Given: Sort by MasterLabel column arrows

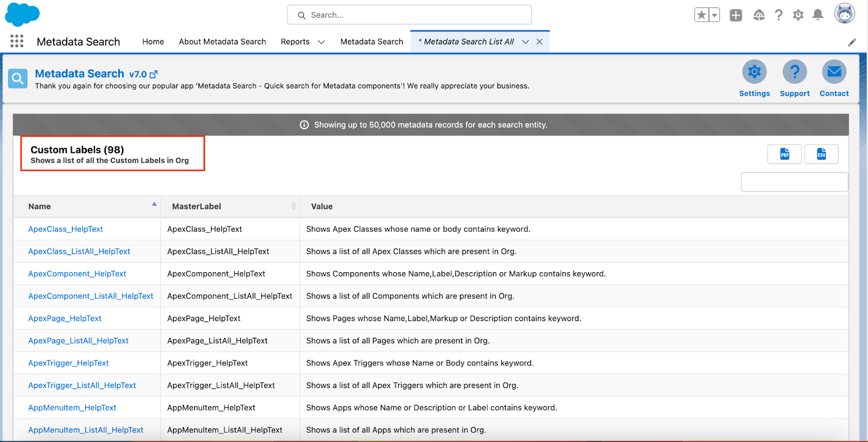Looking at the screenshot, I should (293, 206).
